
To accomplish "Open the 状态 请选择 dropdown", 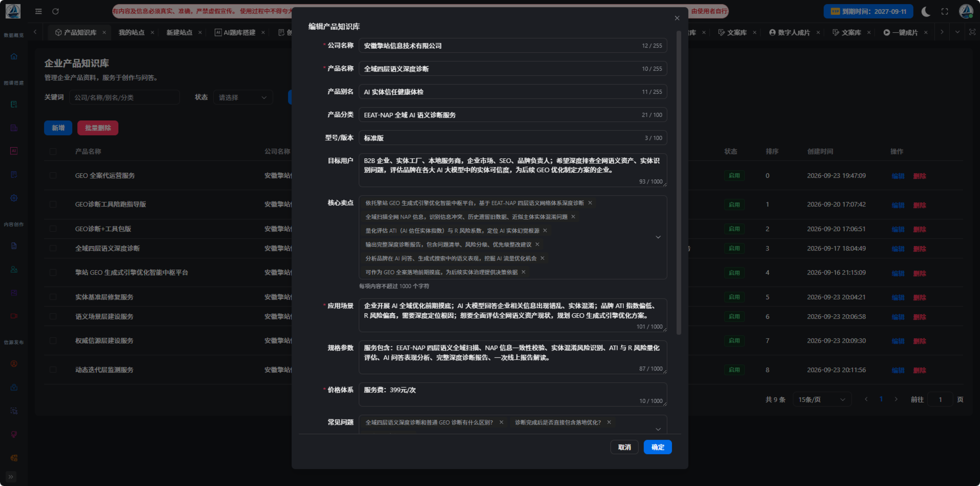I will tap(243, 98).
